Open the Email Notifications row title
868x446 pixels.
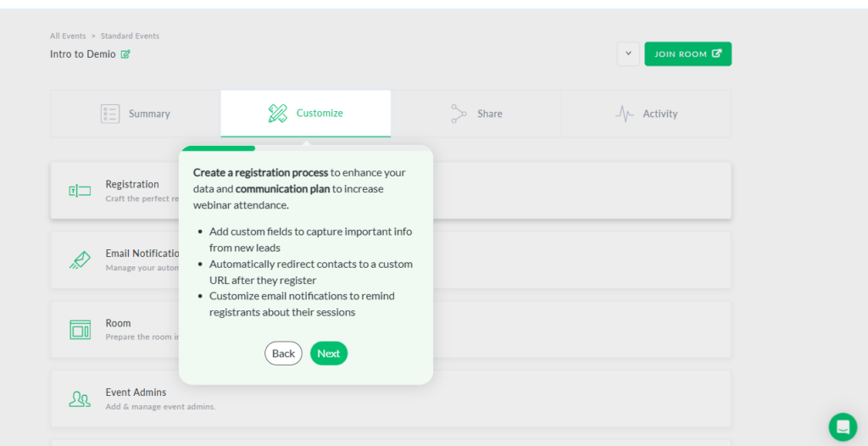142,254
